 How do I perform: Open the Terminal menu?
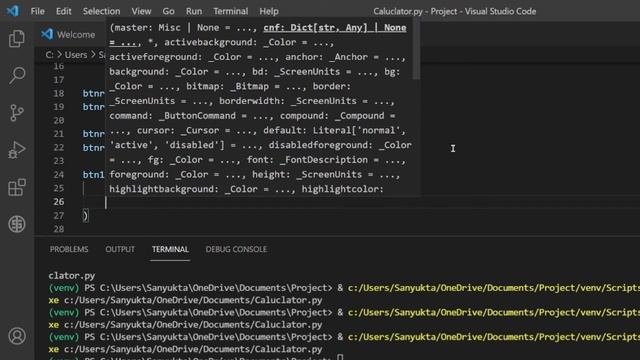point(231,11)
